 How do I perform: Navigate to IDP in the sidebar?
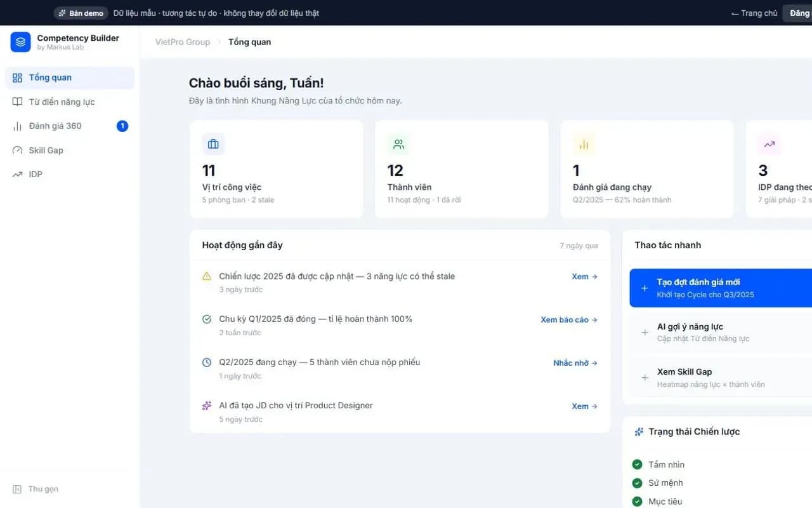click(x=70, y=175)
